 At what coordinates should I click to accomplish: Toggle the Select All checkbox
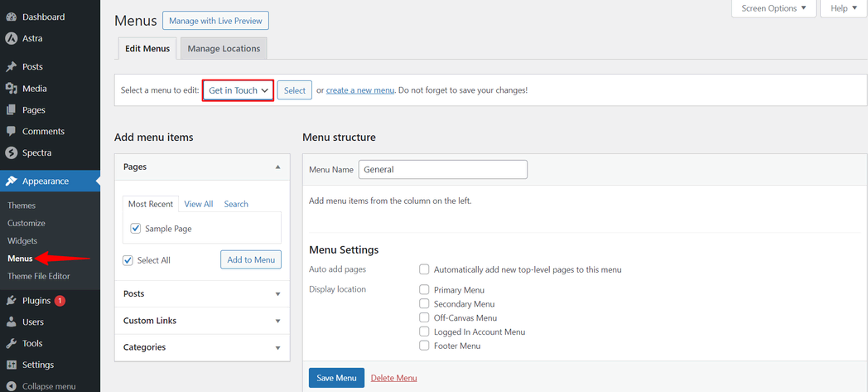tap(128, 260)
